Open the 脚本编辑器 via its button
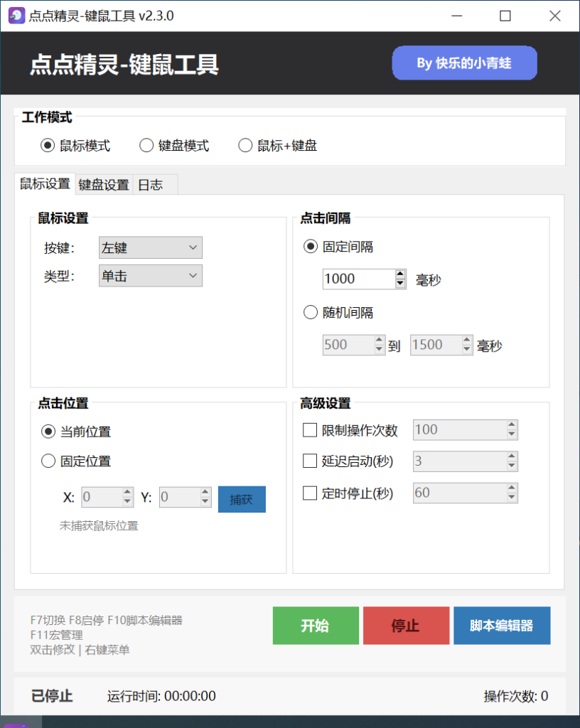 (502, 625)
